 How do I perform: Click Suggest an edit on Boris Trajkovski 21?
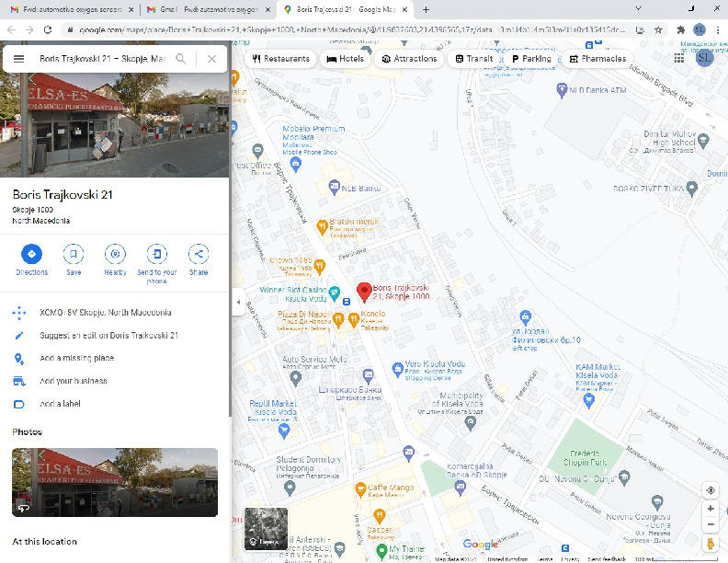click(108, 336)
